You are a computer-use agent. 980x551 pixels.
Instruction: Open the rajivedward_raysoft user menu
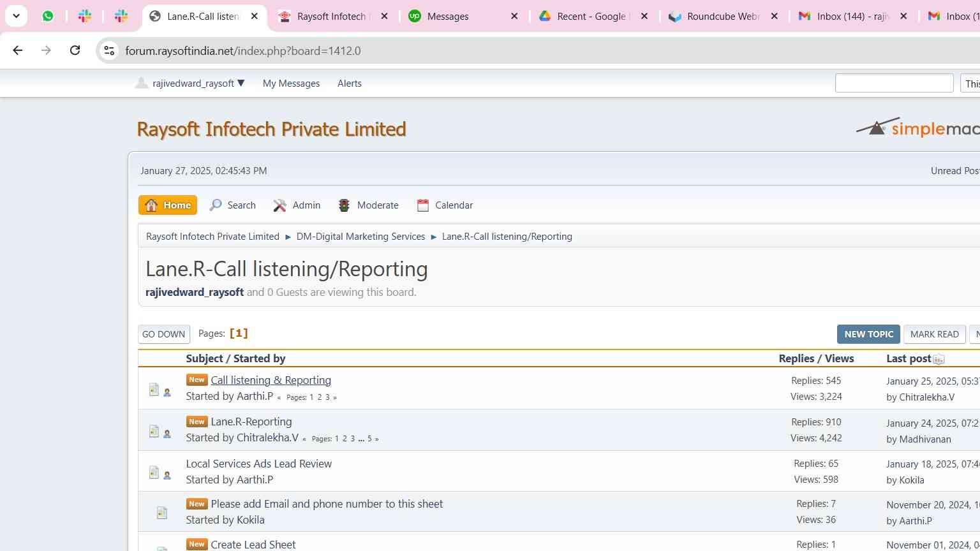pyautogui.click(x=190, y=84)
